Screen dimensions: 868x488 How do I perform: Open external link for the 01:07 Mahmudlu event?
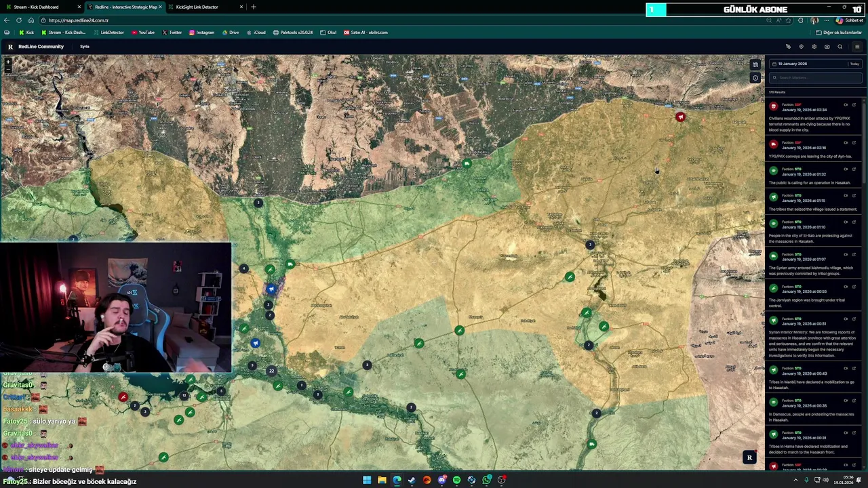pos(854,254)
